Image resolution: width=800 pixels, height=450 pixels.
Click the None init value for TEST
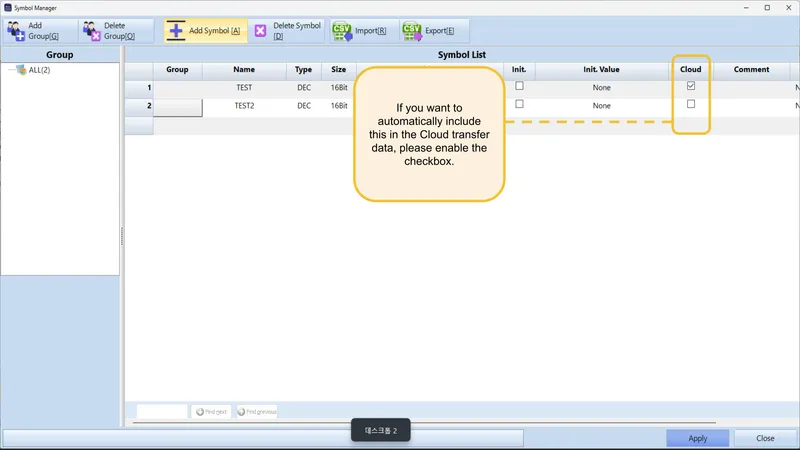pyautogui.click(x=602, y=88)
